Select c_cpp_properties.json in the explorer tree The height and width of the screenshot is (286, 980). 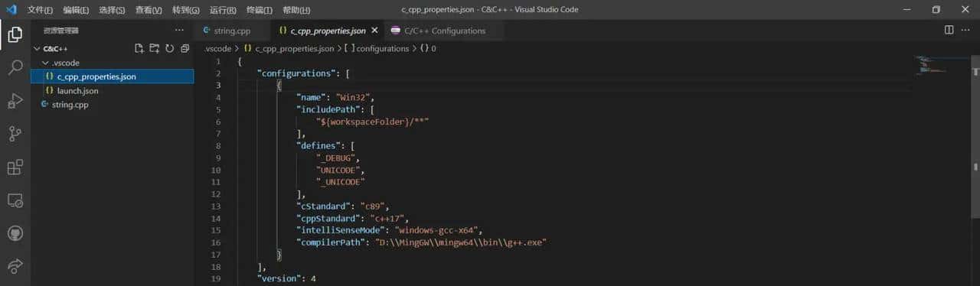112,76
